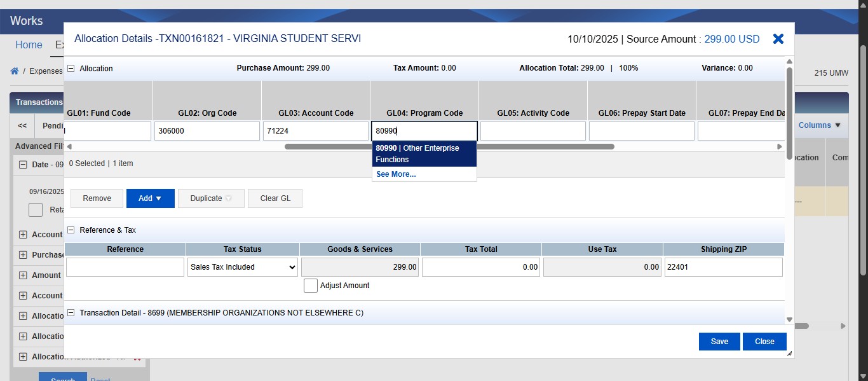This screenshot has height=381, width=868.
Task: Switch to the Home menu item
Action: point(28,45)
